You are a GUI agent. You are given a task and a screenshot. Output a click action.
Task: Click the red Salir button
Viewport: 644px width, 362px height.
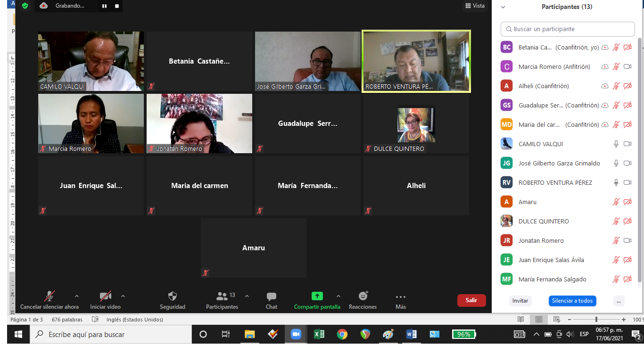coord(471,300)
